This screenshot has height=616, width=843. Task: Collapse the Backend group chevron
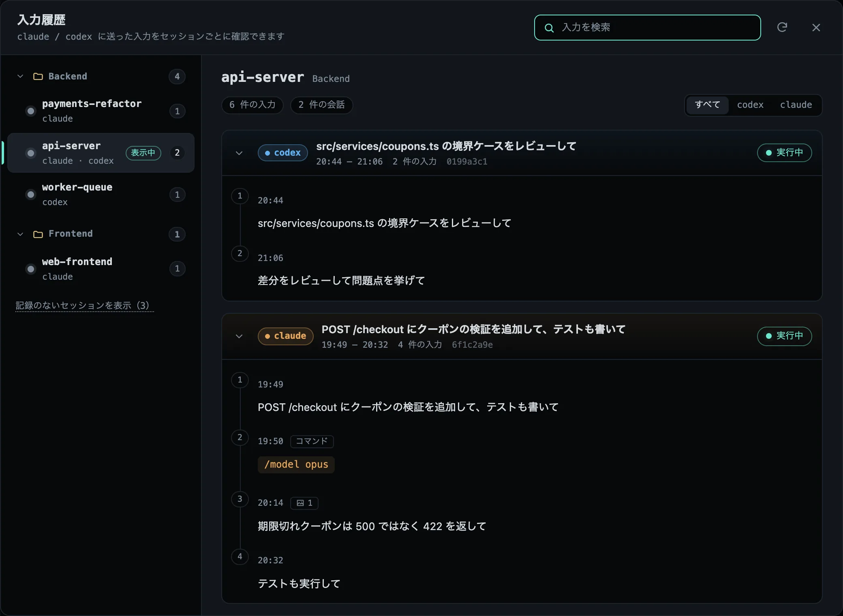(20, 76)
